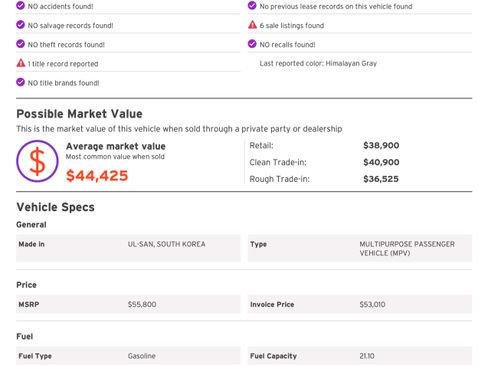
Task: Click the $55,800 MSRP value
Action: click(x=142, y=304)
